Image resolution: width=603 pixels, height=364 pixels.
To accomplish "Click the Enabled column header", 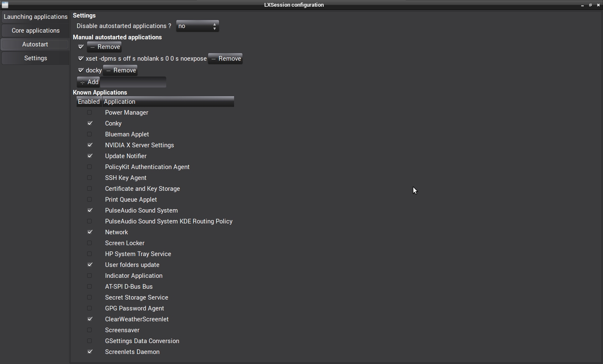I will [x=89, y=102].
